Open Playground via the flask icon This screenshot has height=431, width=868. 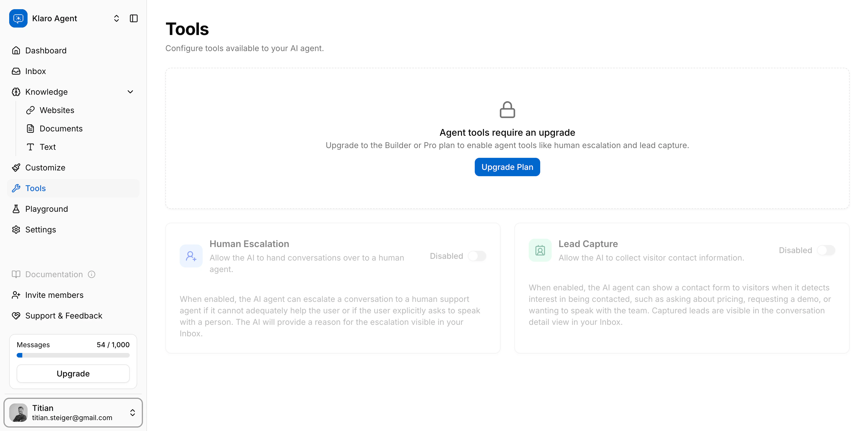(16, 209)
